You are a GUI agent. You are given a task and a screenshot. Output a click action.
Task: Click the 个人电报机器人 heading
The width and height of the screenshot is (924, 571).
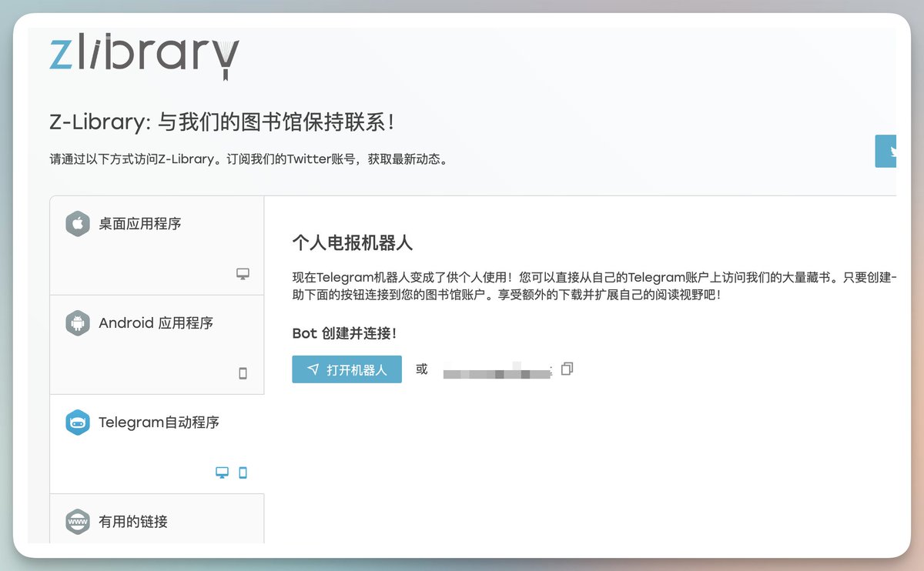pyautogui.click(x=353, y=243)
